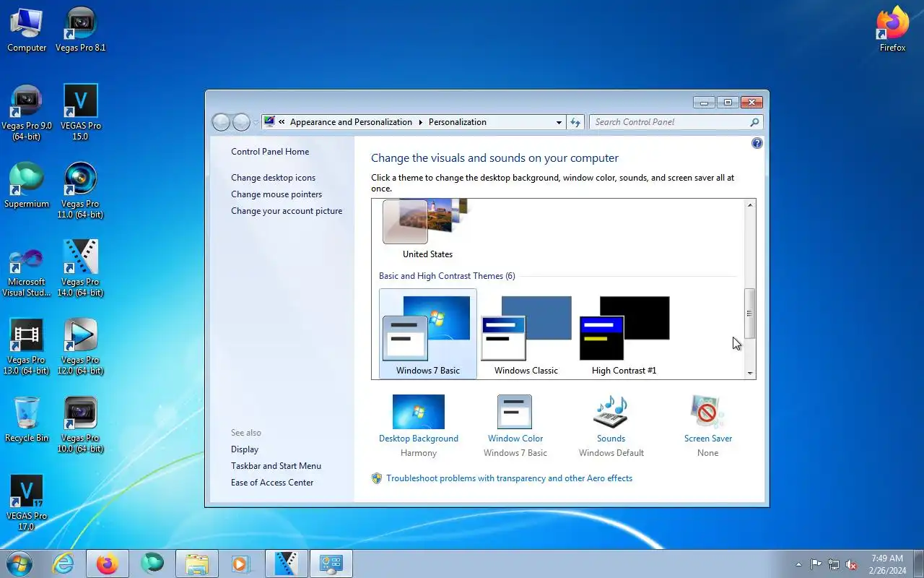This screenshot has height=578, width=924.
Task: Click in the Search Control Panel field
Action: [670, 122]
